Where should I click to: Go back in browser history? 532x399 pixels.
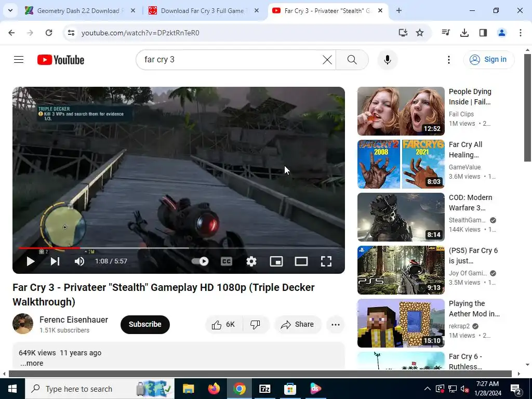click(x=11, y=33)
